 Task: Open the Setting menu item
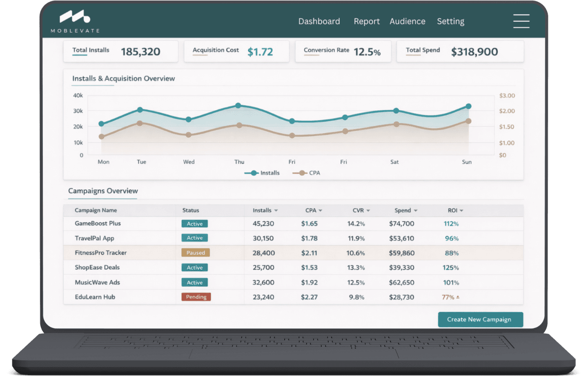click(450, 21)
